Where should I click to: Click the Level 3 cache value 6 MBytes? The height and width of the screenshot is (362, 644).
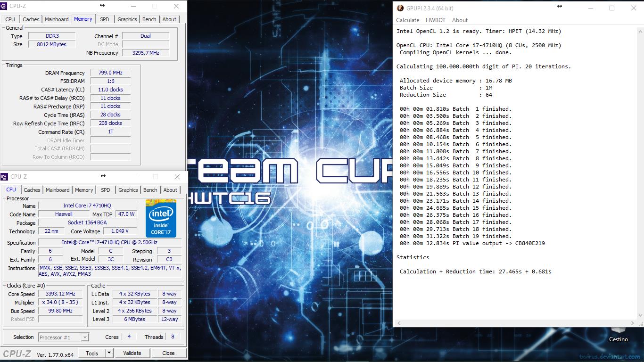(x=135, y=319)
